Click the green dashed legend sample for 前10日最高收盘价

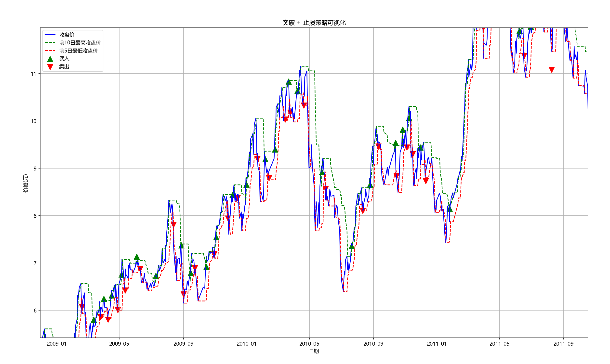pyautogui.click(x=50, y=43)
